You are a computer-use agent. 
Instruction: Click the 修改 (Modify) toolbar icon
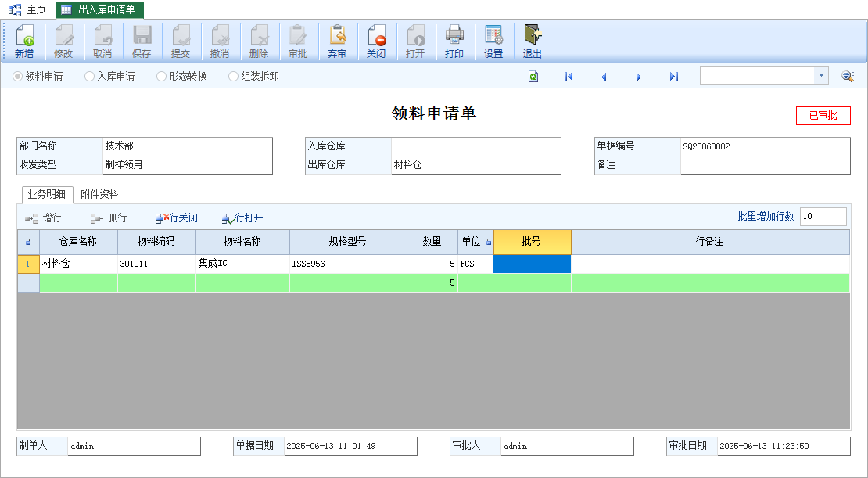[x=63, y=41]
